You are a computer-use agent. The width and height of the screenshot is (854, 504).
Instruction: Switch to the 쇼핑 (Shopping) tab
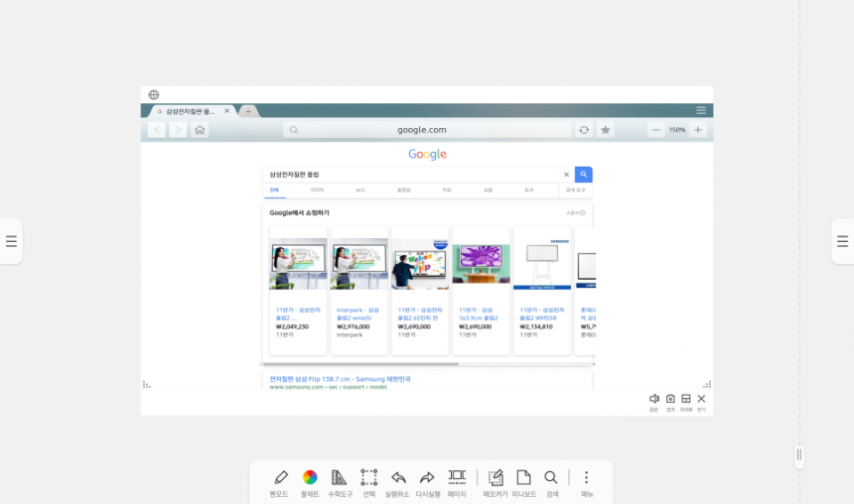[488, 189]
